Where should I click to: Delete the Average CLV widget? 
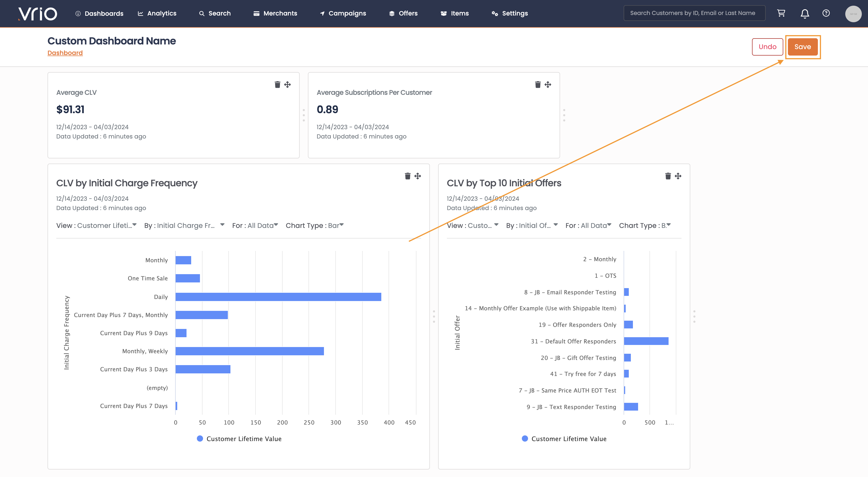(277, 84)
